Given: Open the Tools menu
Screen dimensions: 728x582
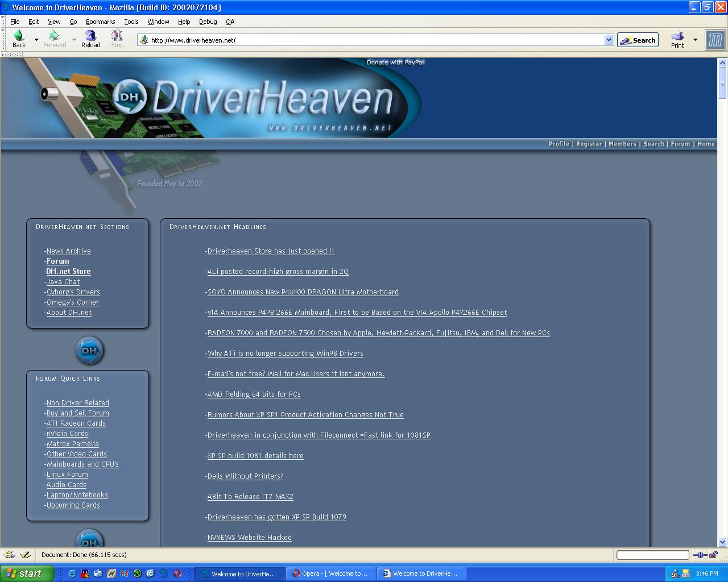Looking at the screenshot, I should [x=131, y=22].
